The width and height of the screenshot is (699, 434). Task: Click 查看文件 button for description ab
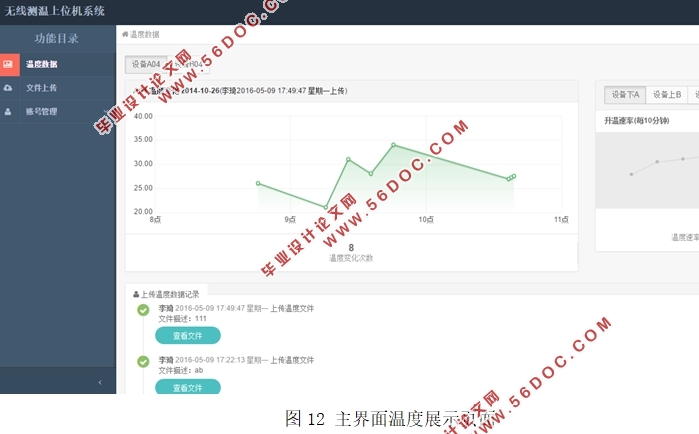coord(188,387)
